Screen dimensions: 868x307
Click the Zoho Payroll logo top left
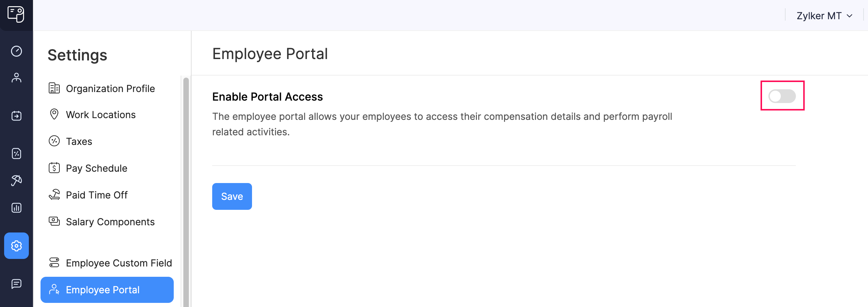pyautogui.click(x=16, y=15)
